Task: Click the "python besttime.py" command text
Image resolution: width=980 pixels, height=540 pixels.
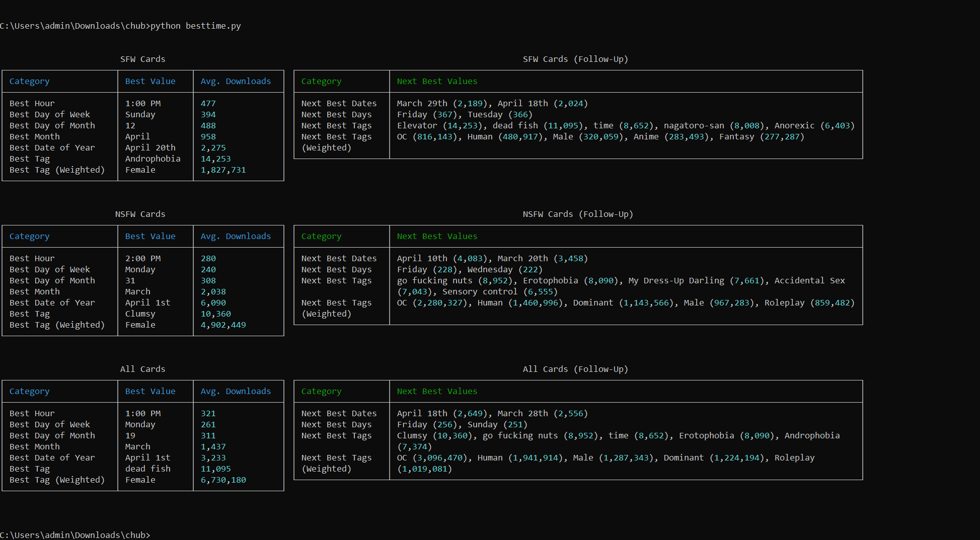Action: [x=195, y=26]
